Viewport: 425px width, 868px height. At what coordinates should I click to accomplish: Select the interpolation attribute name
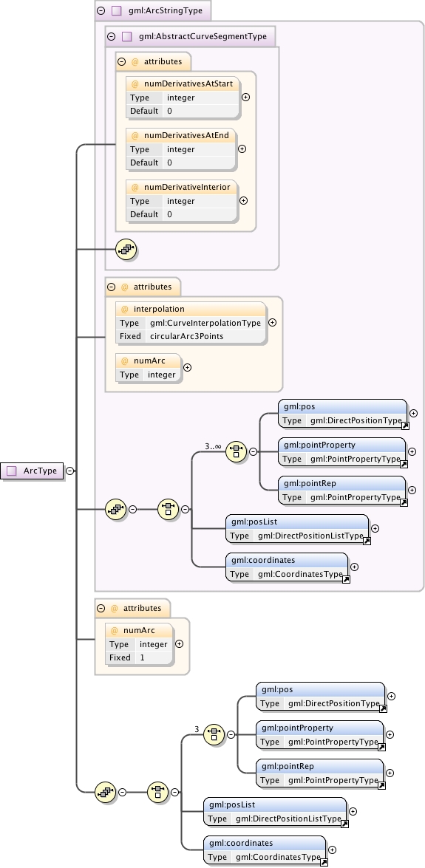coord(159,309)
